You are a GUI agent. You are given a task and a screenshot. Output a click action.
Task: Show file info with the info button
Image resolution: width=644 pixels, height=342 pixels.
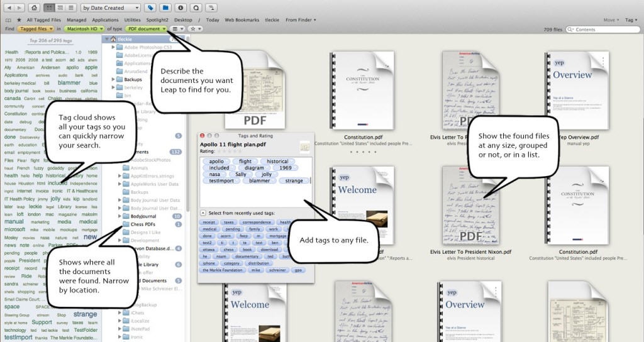180,8
